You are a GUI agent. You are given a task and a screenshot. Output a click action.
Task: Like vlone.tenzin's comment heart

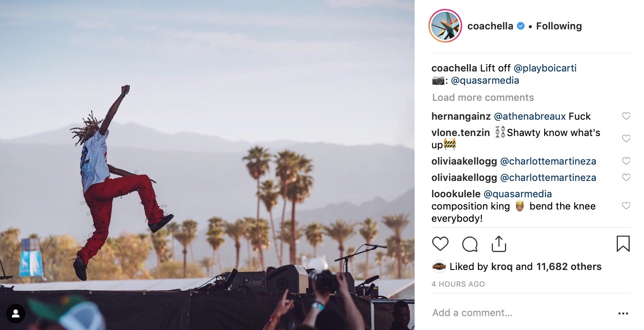point(626,138)
